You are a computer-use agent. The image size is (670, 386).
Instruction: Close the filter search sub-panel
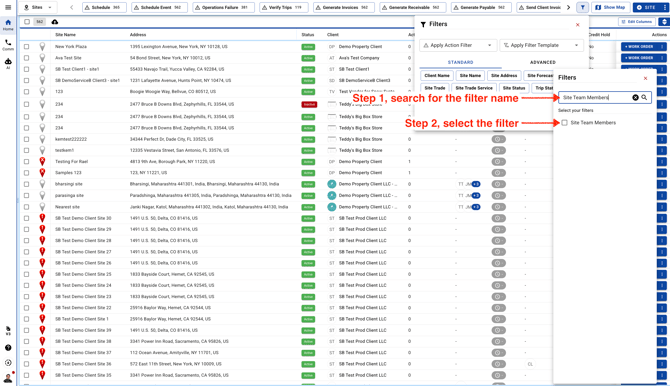[645, 78]
